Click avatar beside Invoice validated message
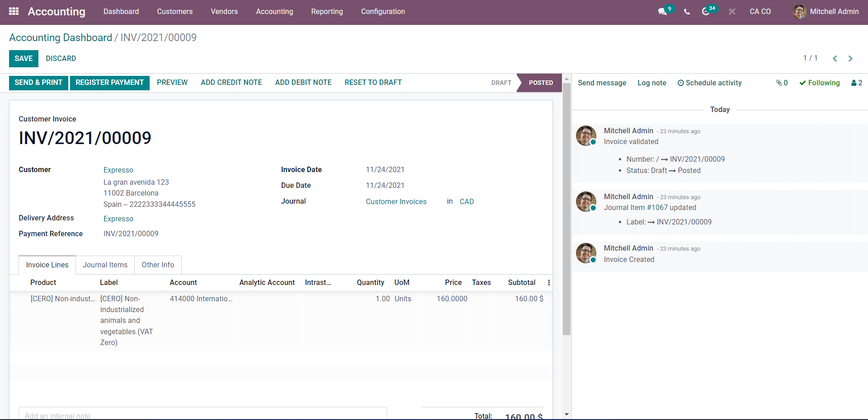The width and height of the screenshot is (868, 420). click(x=586, y=135)
